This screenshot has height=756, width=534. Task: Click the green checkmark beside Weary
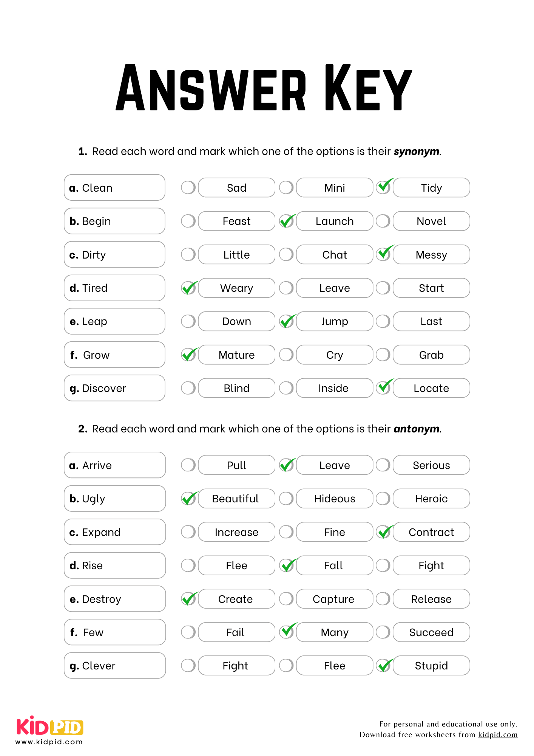[189, 288]
